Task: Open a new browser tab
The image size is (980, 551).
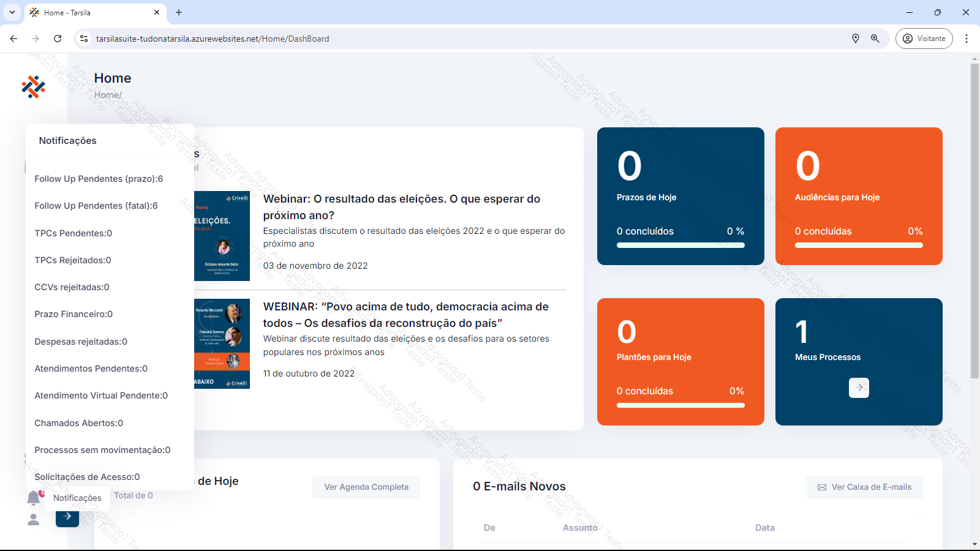Action: pyautogui.click(x=179, y=12)
